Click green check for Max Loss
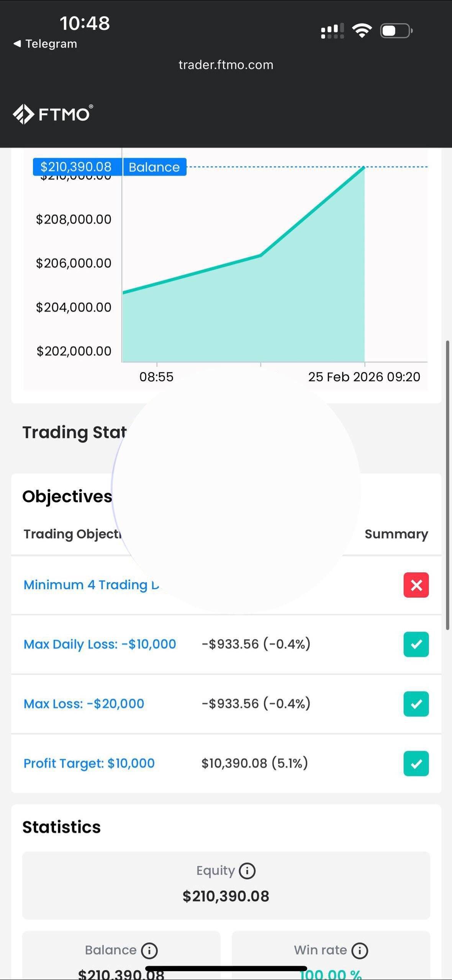 [x=416, y=704]
